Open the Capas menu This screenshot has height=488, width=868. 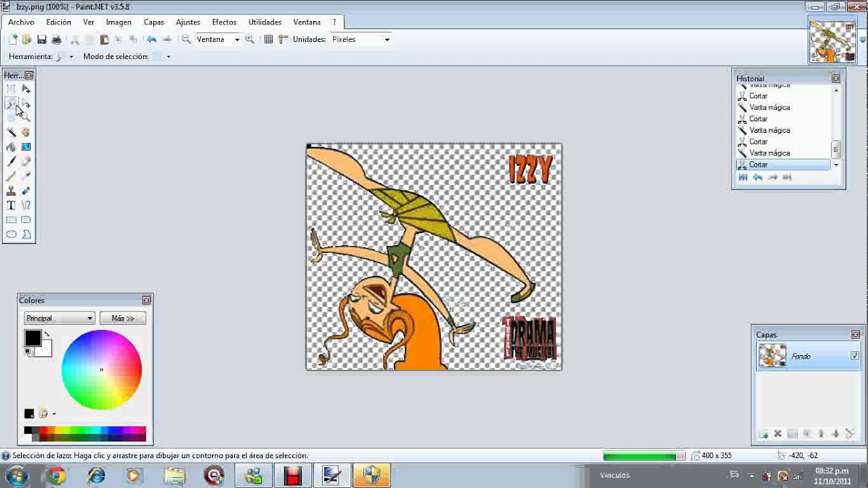click(154, 22)
